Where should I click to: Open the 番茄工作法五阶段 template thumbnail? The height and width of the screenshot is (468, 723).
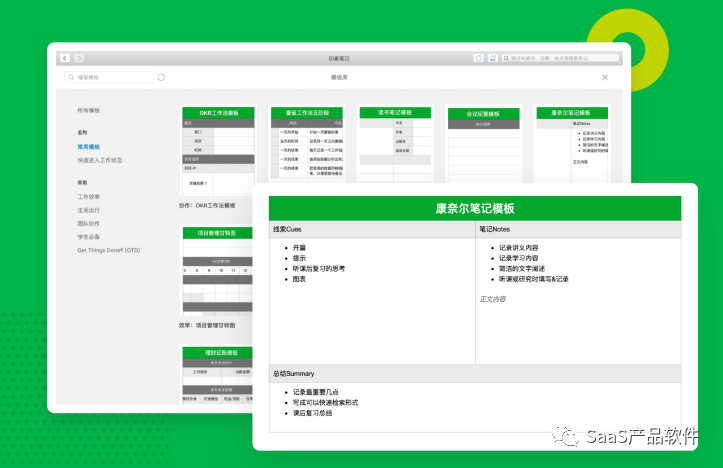click(307, 143)
